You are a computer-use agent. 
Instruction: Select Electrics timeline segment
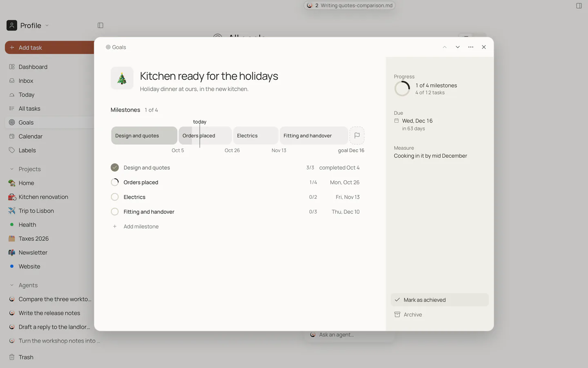[x=256, y=135]
